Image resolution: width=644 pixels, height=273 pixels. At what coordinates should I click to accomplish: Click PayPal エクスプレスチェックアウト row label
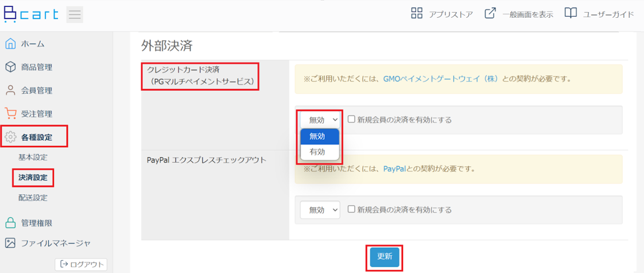tap(207, 160)
